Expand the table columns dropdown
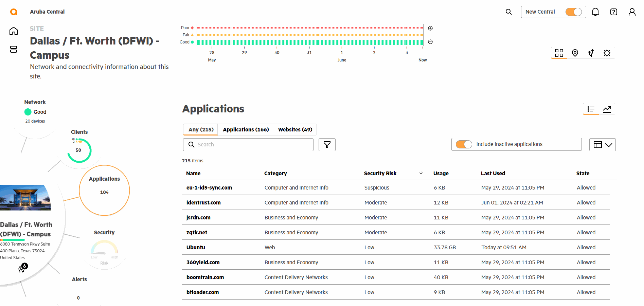 pyautogui.click(x=602, y=145)
